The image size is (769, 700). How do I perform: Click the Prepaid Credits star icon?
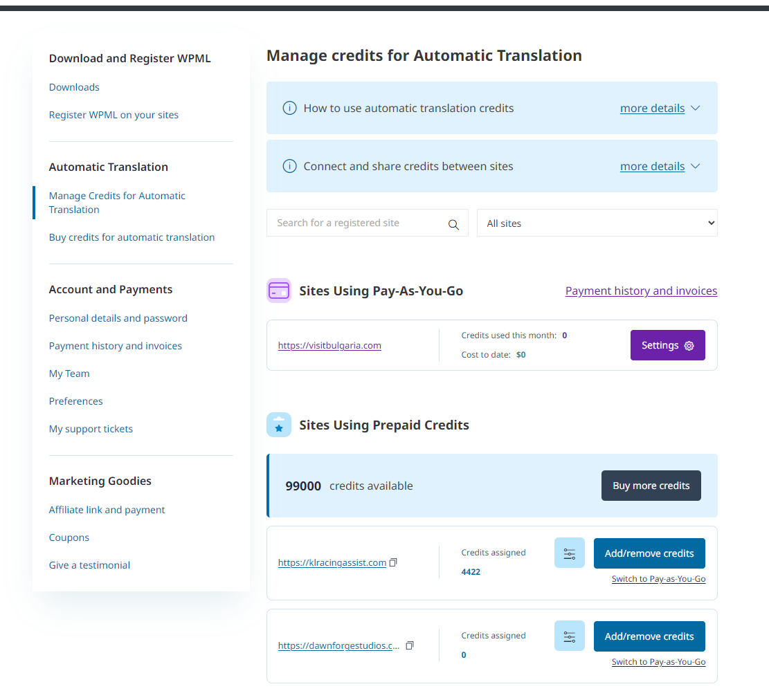(x=279, y=425)
